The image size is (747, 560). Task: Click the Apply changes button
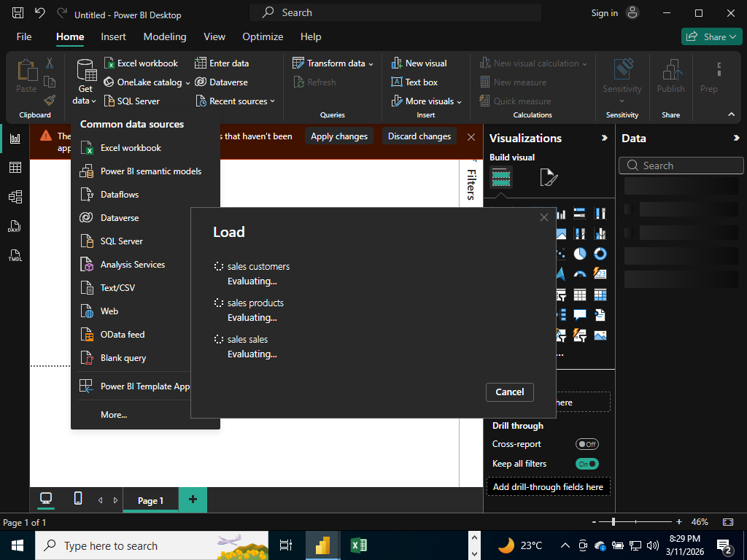point(339,136)
